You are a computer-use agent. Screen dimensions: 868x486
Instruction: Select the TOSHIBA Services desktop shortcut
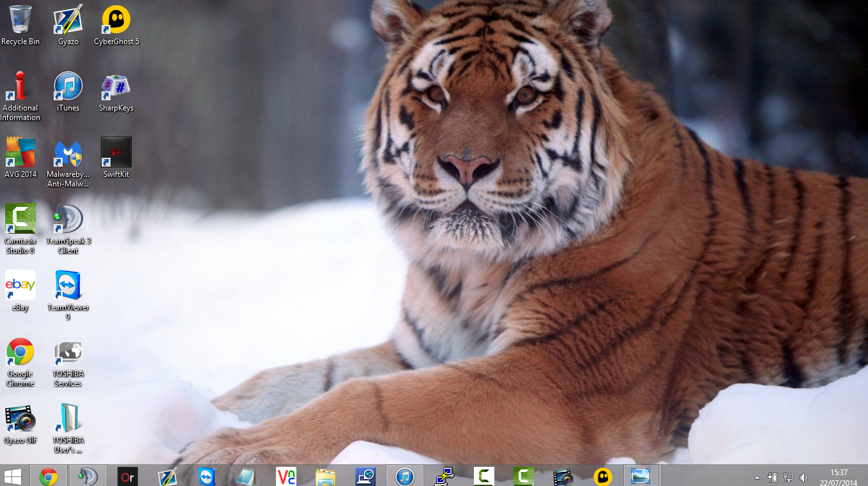coord(68,362)
